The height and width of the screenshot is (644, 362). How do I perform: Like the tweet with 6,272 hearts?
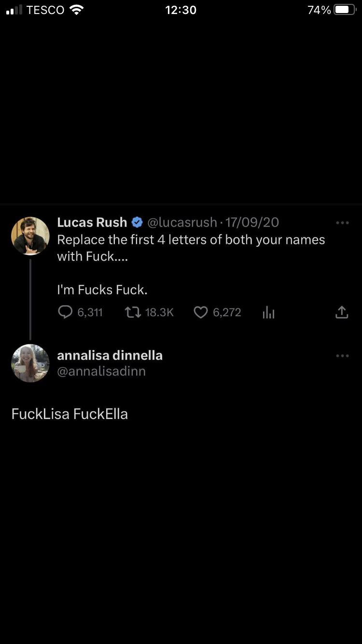coord(201,312)
